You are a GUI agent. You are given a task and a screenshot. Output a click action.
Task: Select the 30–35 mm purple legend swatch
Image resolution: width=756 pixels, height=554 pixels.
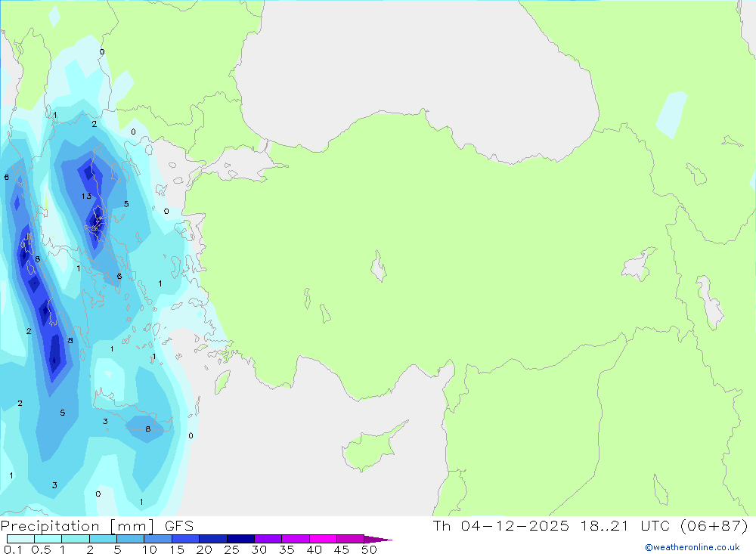pyautogui.click(x=268, y=539)
